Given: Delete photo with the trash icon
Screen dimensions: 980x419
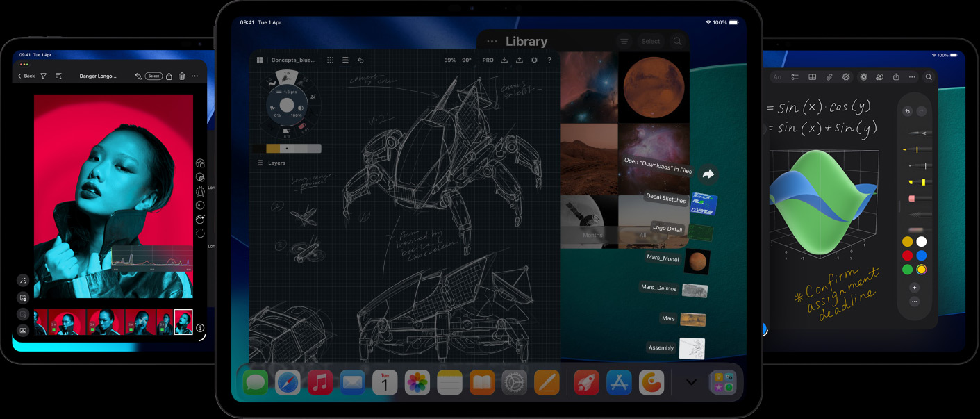Looking at the screenshot, I should click(x=182, y=76).
